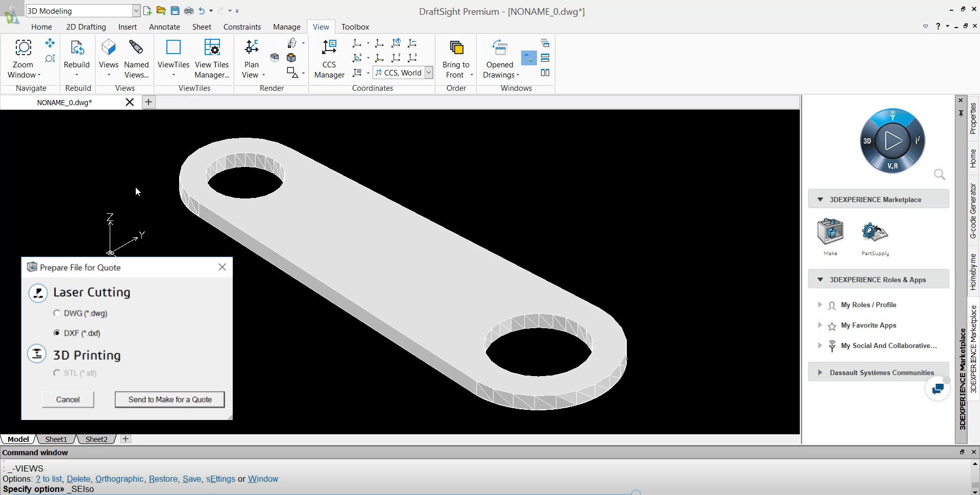Viewport: 980px width, 495px height.
Task: Open the 3D Modeling workspace dropdown
Action: [136, 11]
